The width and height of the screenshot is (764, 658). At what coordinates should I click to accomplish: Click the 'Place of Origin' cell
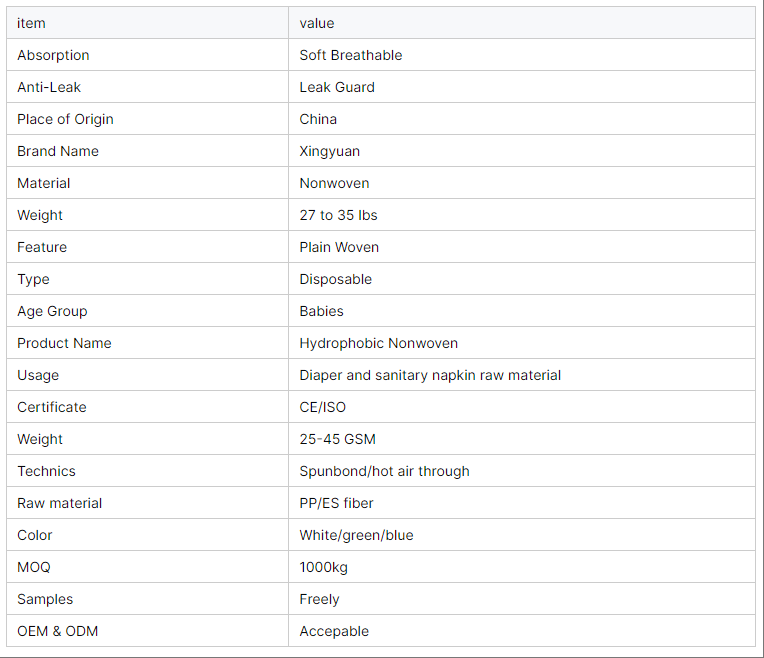pyautogui.click(x=65, y=119)
